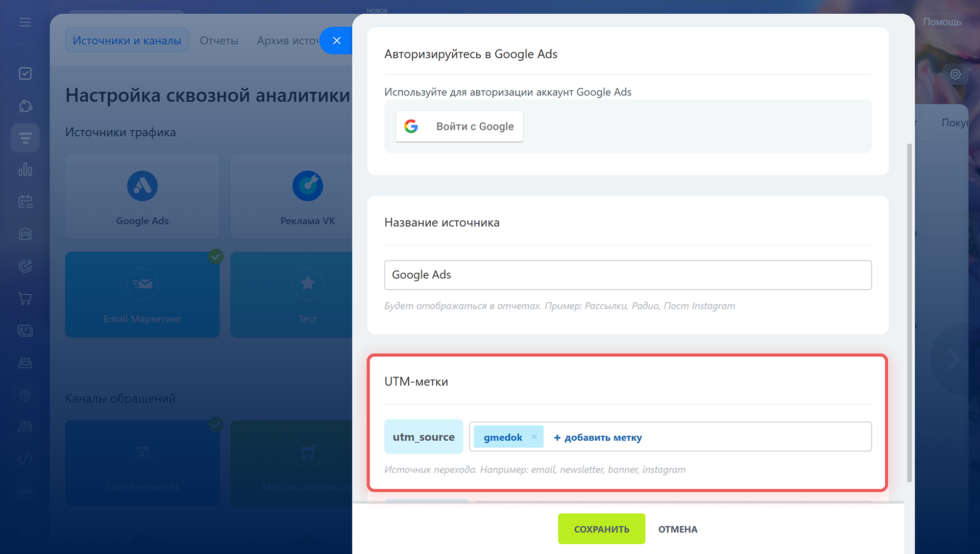The image size is (980, 554).
Task: Click the utm_source label
Action: 423,437
